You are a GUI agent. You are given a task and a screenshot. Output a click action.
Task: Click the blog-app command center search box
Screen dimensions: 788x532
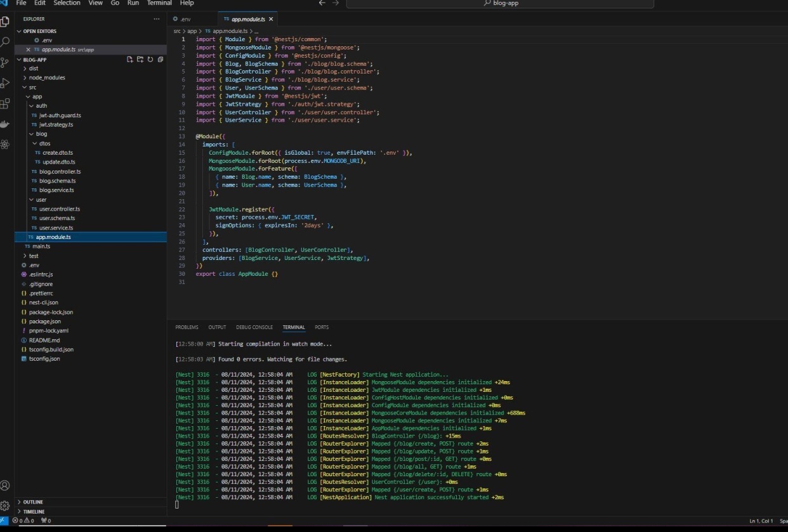[x=500, y=3]
